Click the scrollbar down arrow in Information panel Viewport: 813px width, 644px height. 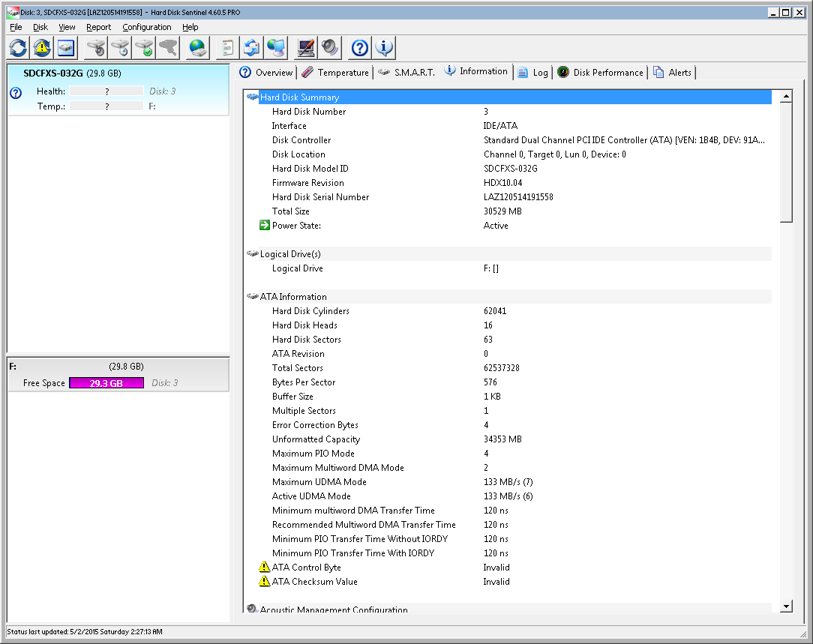point(786,607)
